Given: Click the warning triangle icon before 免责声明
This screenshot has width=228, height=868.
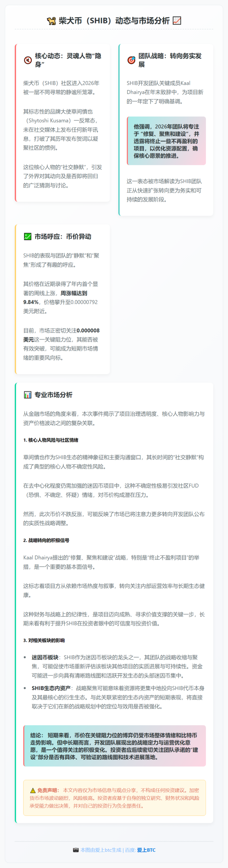Looking at the screenshot, I should (x=33, y=790).
